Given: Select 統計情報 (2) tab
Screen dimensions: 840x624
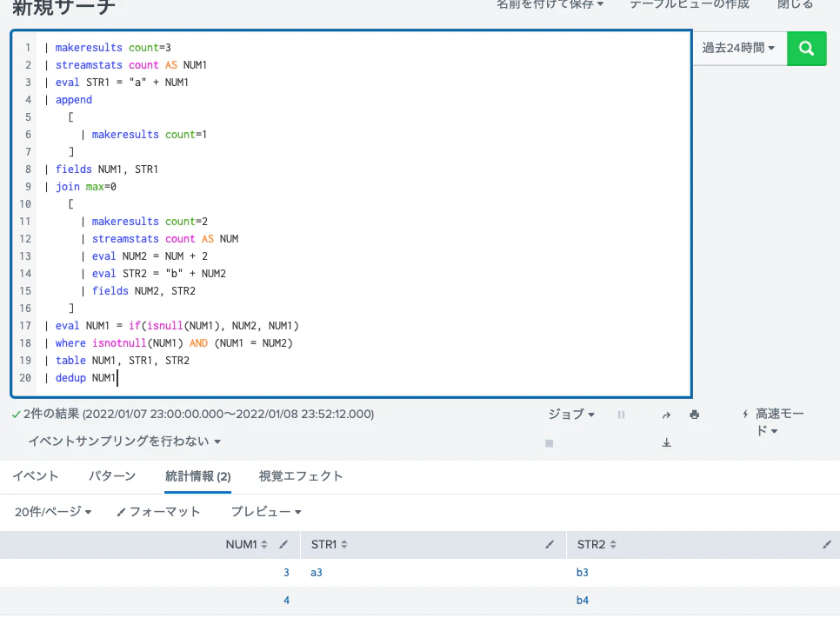Looking at the screenshot, I should (197, 476).
